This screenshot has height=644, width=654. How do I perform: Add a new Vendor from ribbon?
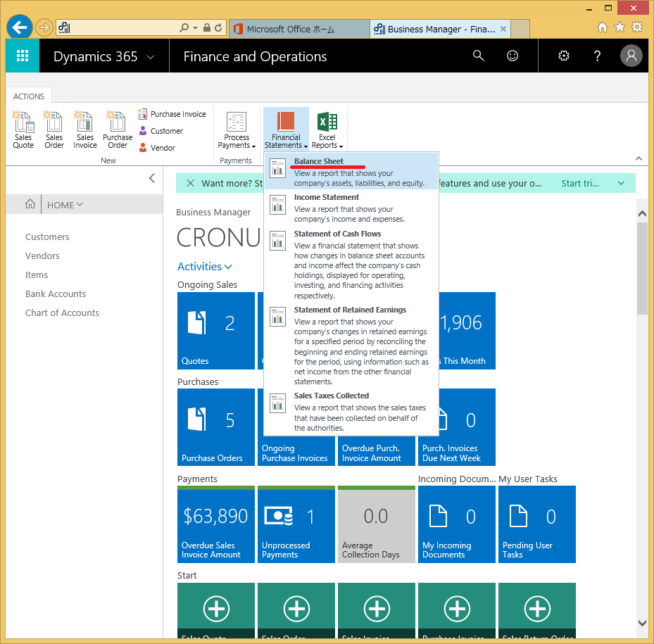(x=157, y=148)
